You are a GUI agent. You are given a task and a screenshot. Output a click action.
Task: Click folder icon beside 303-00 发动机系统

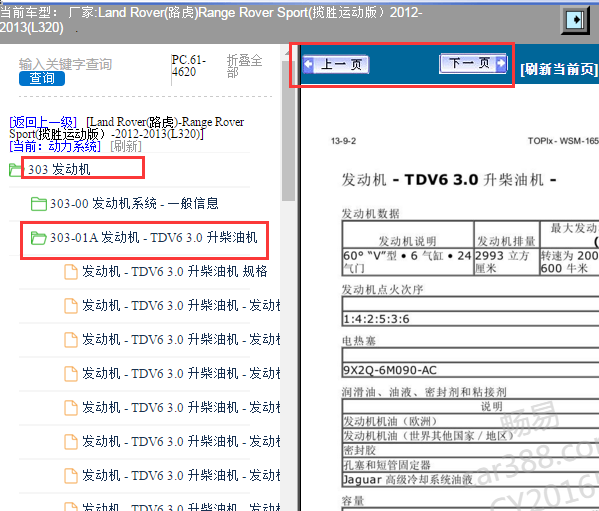coord(39,204)
